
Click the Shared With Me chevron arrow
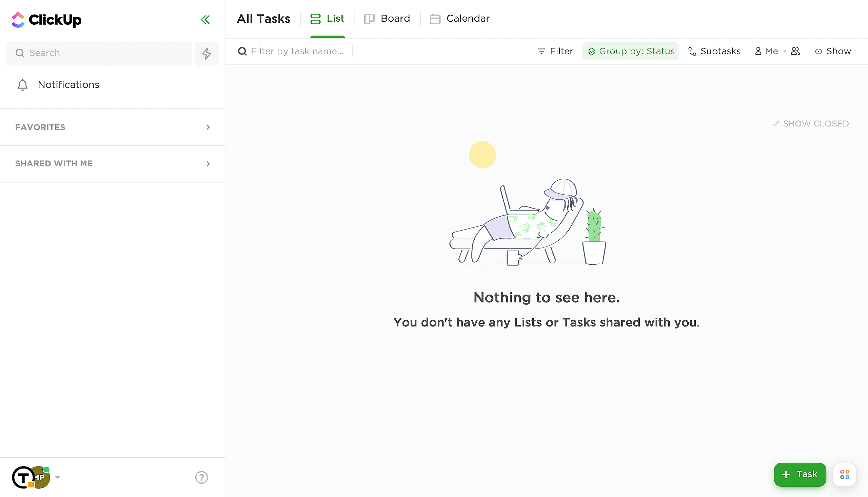click(208, 164)
